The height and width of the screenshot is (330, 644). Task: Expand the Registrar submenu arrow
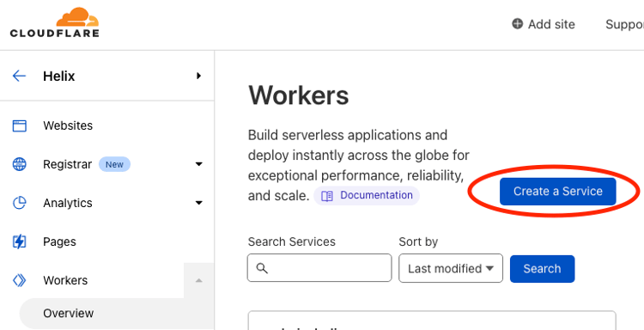pos(199,164)
